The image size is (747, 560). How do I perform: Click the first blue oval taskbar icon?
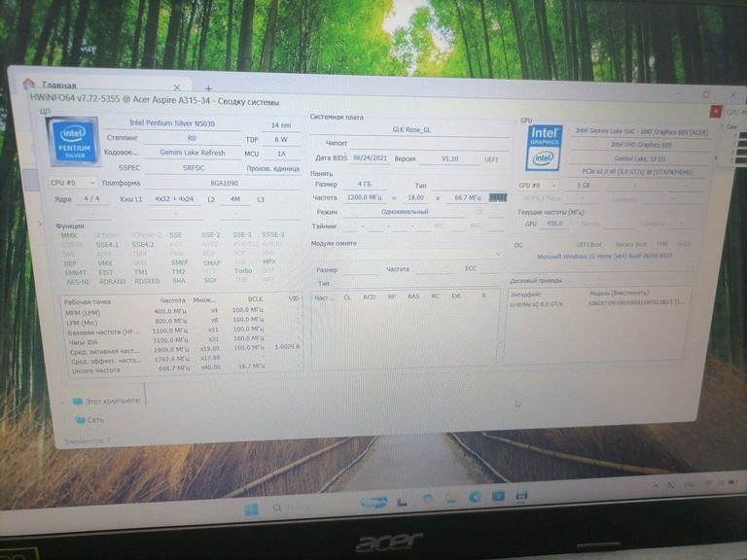tap(373, 502)
